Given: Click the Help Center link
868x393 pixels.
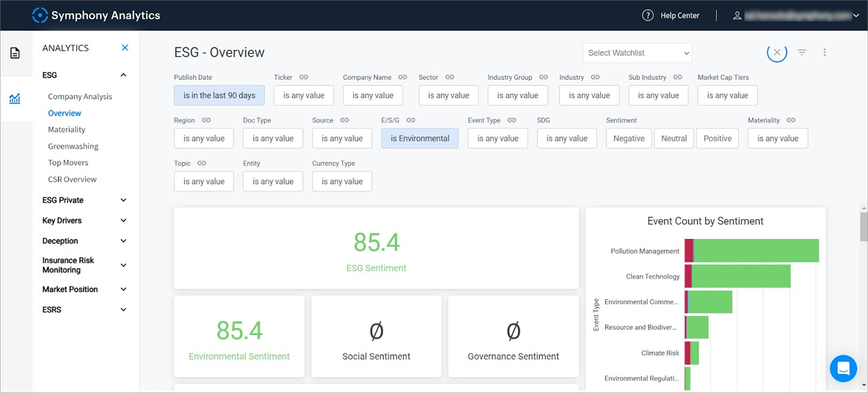Looking at the screenshot, I should click(x=680, y=15).
